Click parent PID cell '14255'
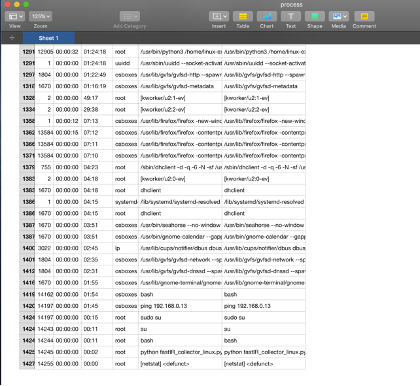The image size is (420, 386). pos(44,364)
